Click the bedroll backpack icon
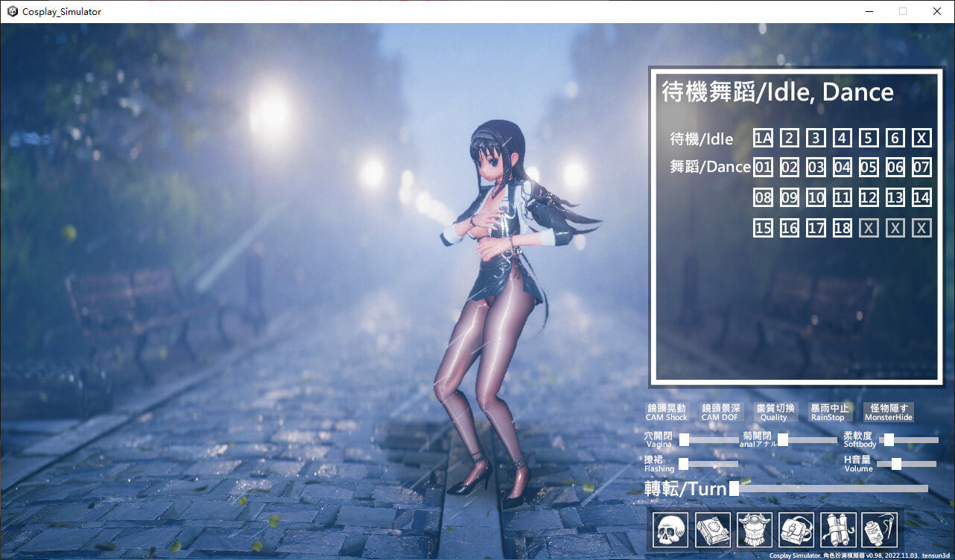The image size is (955, 560). (x=838, y=530)
